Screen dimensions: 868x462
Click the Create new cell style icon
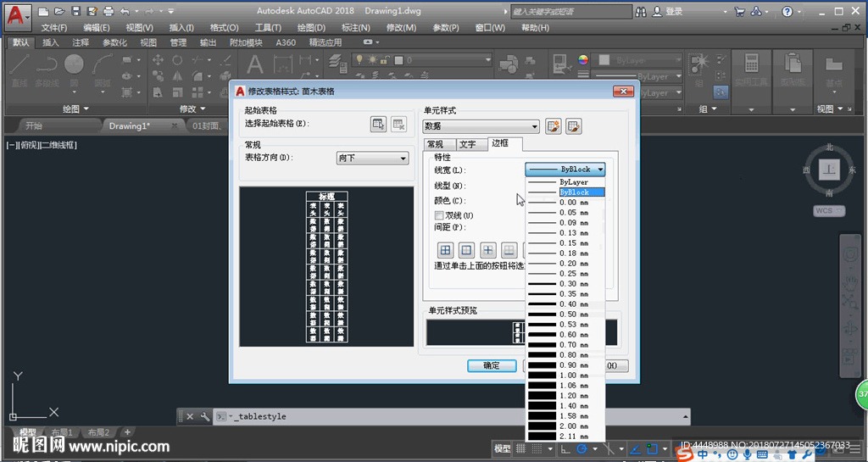(x=553, y=126)
